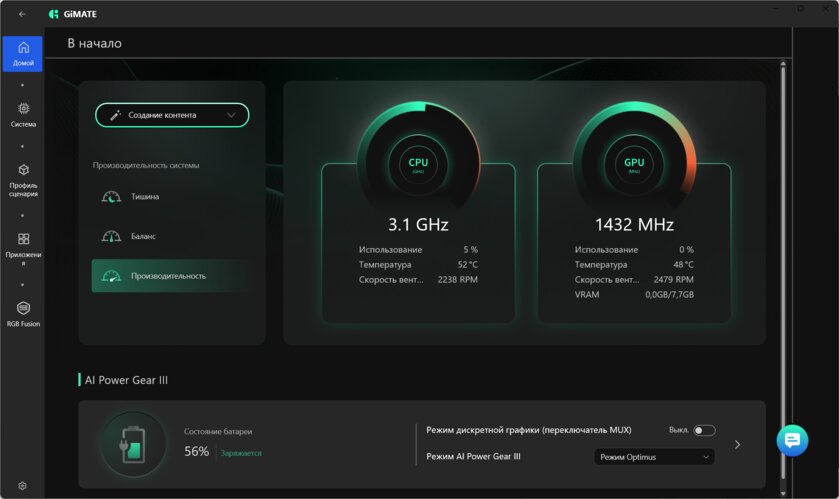Click the Заряжается charging status
The image size is (839, 499).
241,453
